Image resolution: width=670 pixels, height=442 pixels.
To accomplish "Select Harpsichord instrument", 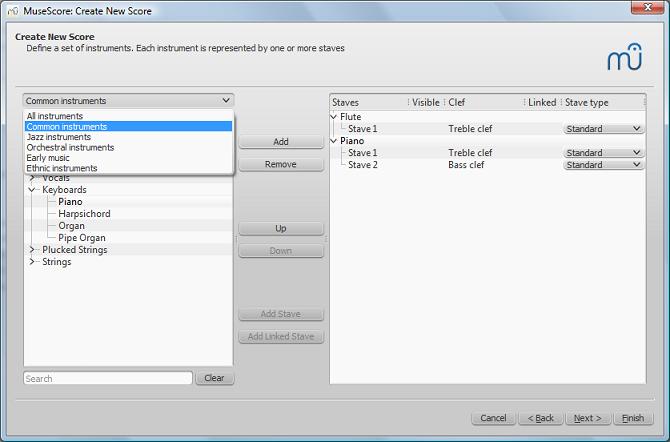I will pos(84,214).
